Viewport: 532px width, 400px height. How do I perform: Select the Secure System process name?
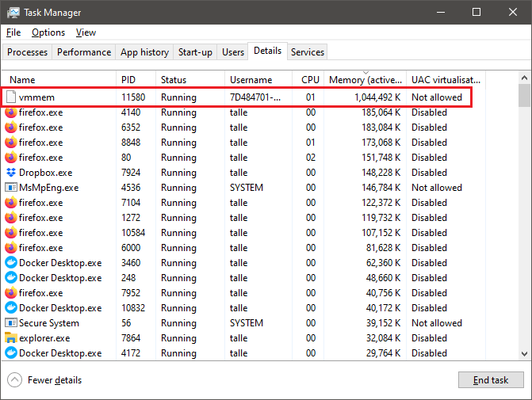[49, 322]
